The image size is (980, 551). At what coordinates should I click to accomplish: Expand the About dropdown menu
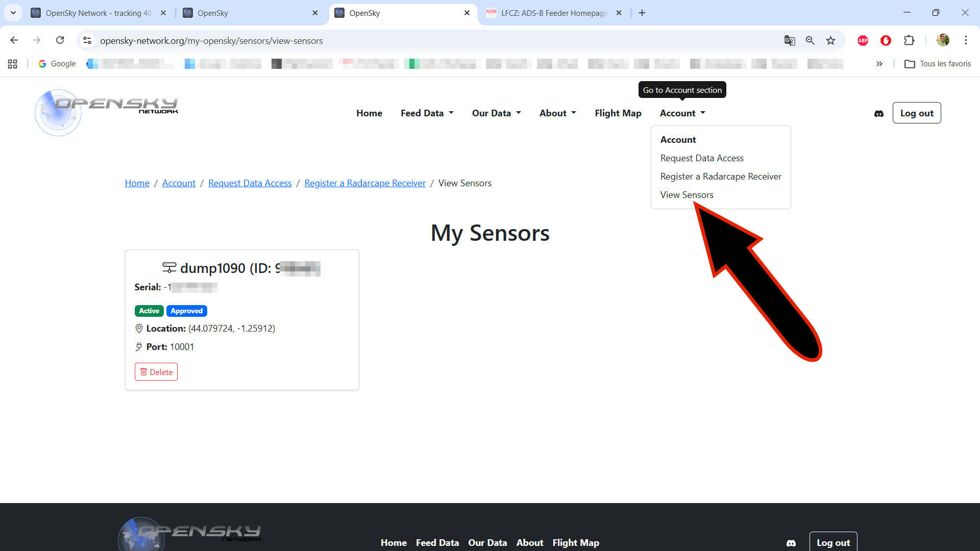(x=557, y=113)
